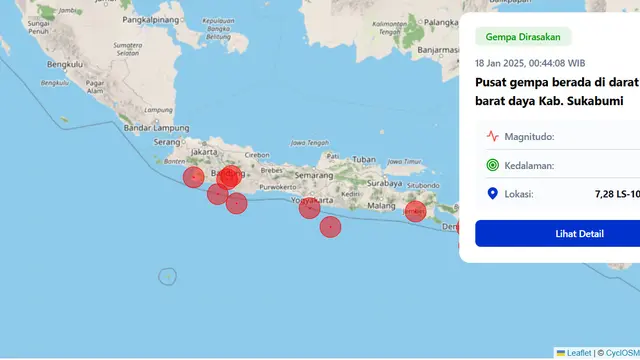Click the Semarang city label on map
The width and height of the screenshot is (640, 360).
click(x=314, y=176)
